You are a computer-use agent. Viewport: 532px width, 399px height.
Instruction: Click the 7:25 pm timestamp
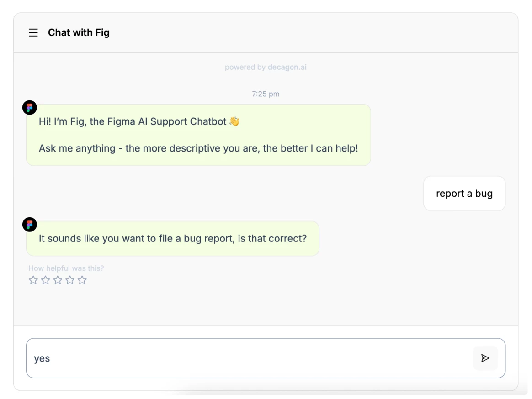266,94
